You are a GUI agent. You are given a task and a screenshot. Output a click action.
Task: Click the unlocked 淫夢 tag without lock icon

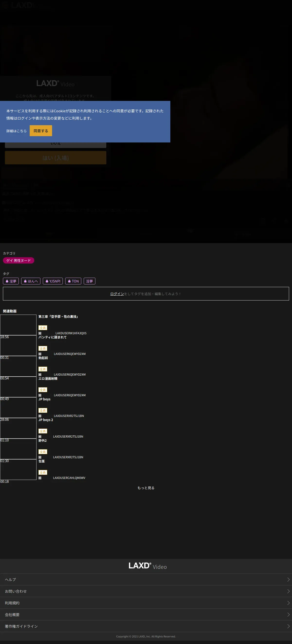pyautogui.click(x=90, y=281)
